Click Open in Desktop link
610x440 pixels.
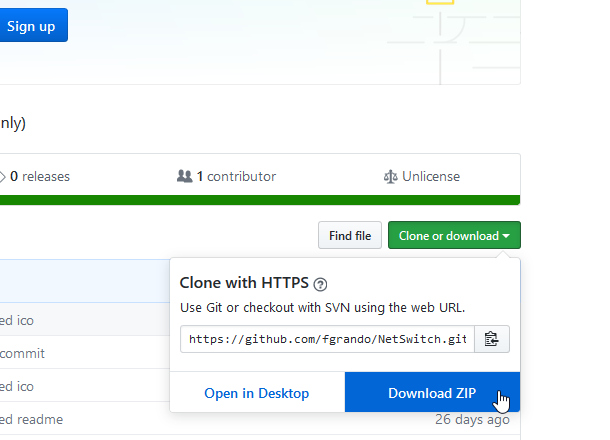pyautogui.click(x=257, y=393)
